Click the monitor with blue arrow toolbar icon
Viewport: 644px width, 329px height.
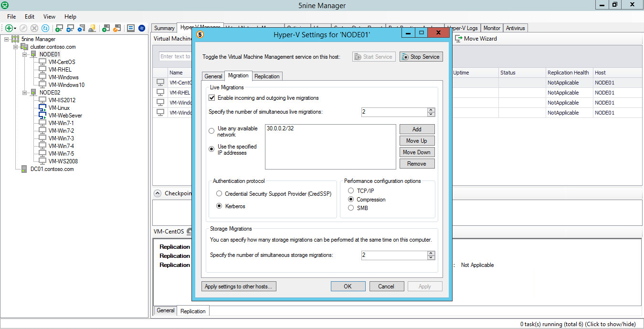point(70,29)
